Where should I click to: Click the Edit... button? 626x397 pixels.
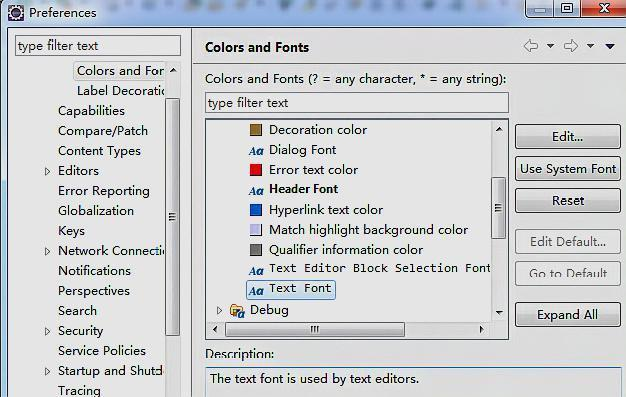tap(568, 137)
